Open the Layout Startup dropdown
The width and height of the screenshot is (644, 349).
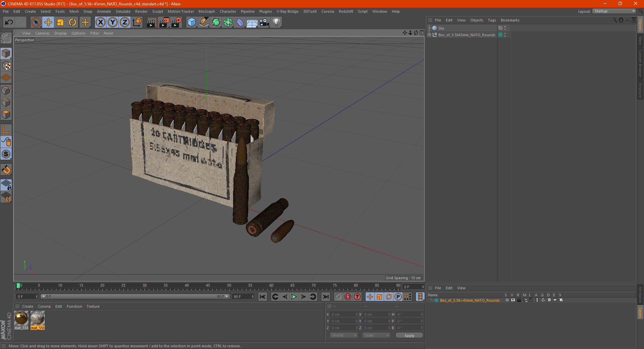(x=614, y=11)
